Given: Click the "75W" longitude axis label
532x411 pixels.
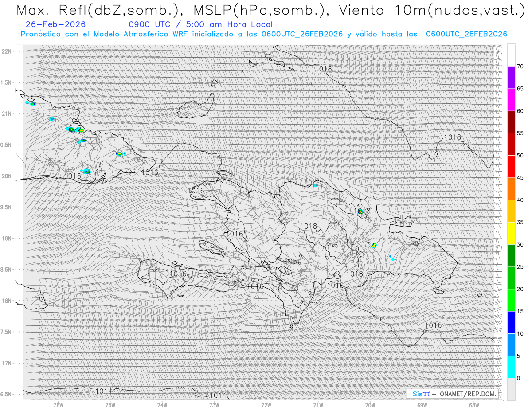Looking at the screenshot, I should point(110,405).
